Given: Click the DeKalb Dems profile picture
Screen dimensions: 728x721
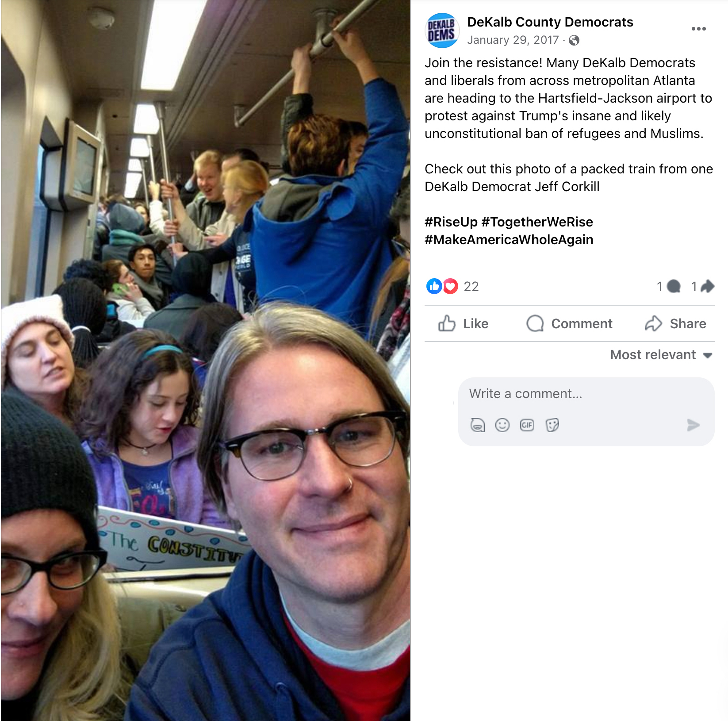Looking at the screenshot, I should pos(442,31).
